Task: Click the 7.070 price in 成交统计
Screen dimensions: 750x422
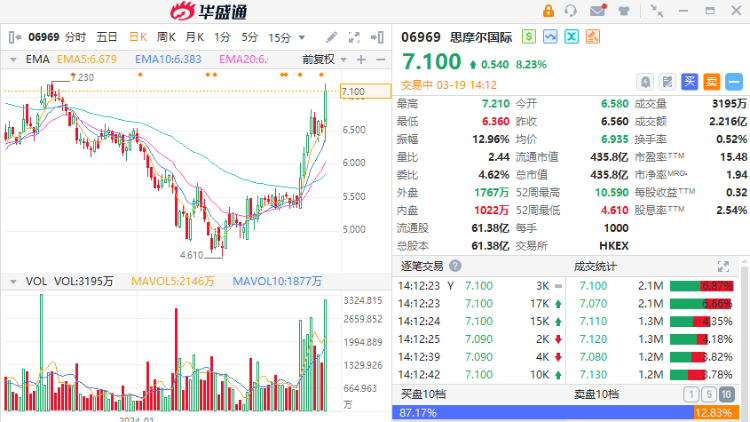Action: point(593,304)
